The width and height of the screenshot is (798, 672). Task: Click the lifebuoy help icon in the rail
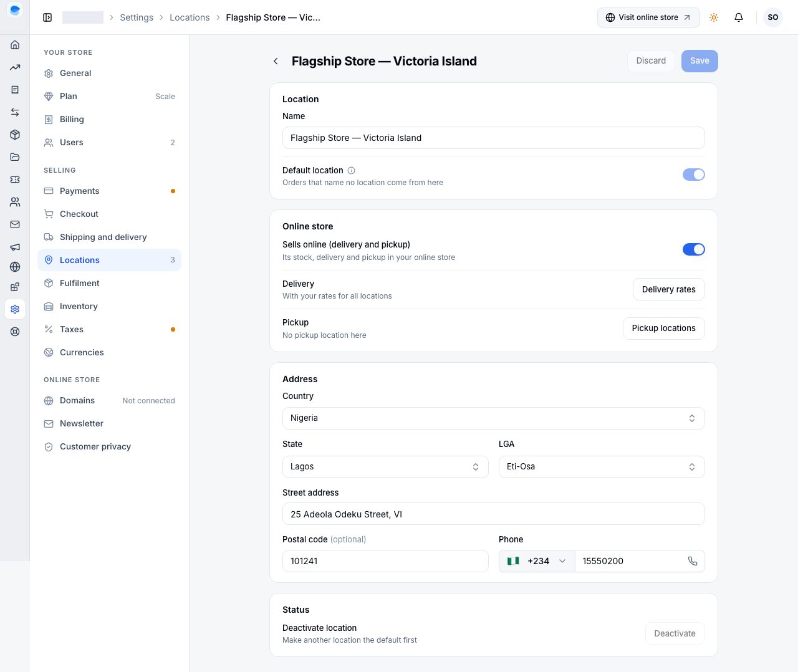pyautogui.click(x=15, y=332)
